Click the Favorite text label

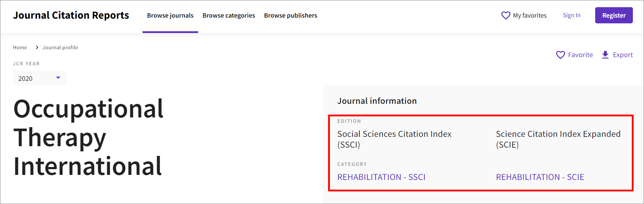click(x=580, y=55)
